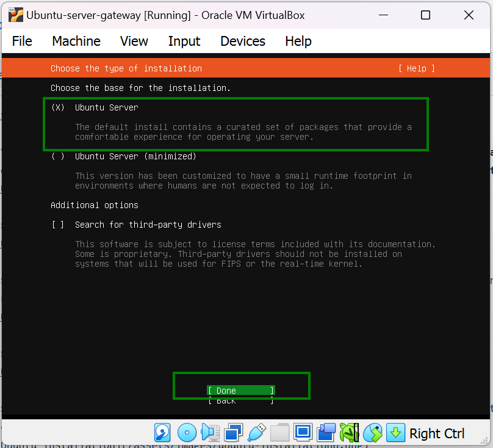Click the optical disk drive icon
The height and width of the screenshot is (448, 493).
[187, 433]
